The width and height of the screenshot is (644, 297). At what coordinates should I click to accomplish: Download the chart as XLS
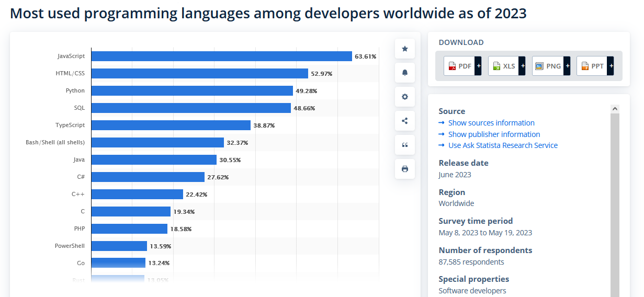pos(507,66)
